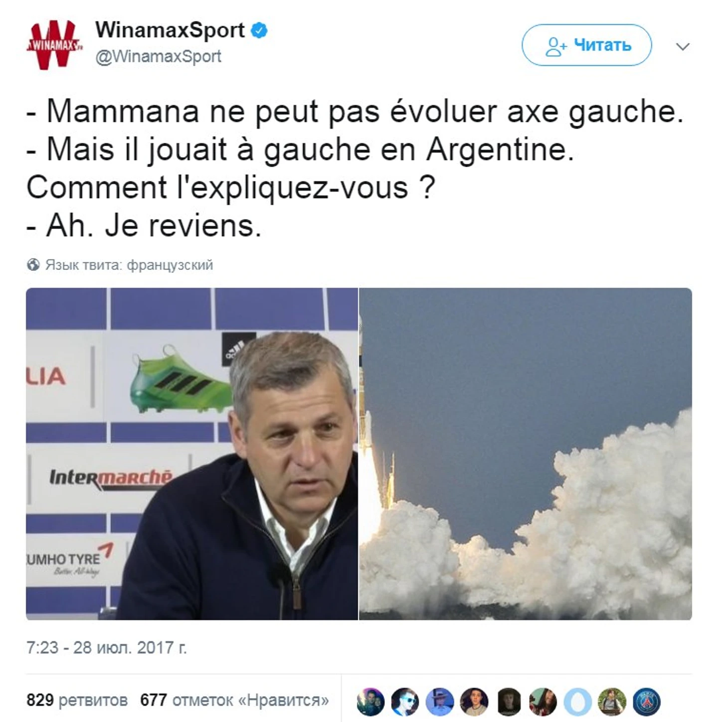Follow WinamaxSport with the Читать button

coord(586,45)
